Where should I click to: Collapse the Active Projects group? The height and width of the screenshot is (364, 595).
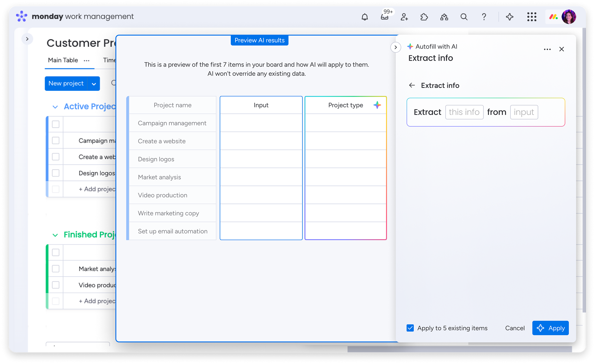55,107
